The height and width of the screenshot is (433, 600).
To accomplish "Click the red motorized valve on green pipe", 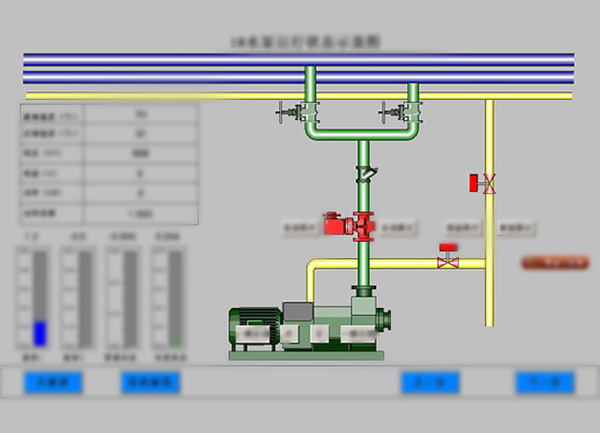I will pyautogui.click(x=346, y=225).
